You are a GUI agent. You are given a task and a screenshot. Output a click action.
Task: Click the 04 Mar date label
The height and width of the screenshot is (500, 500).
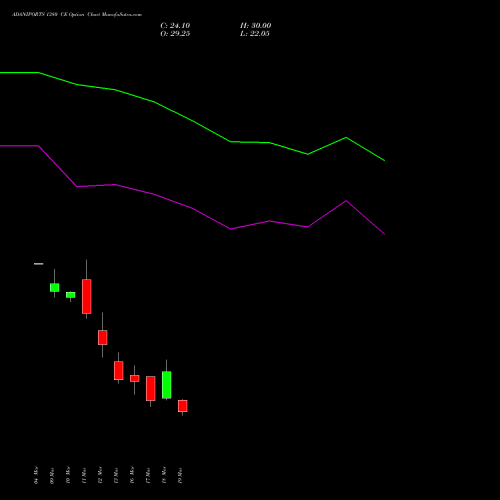(x=36, y=475)
